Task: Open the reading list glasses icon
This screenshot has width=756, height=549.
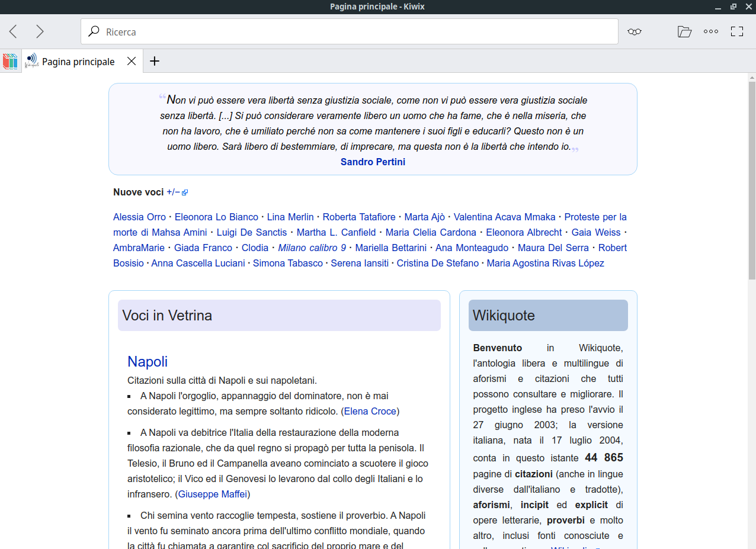Action: [x=635, y=32]
